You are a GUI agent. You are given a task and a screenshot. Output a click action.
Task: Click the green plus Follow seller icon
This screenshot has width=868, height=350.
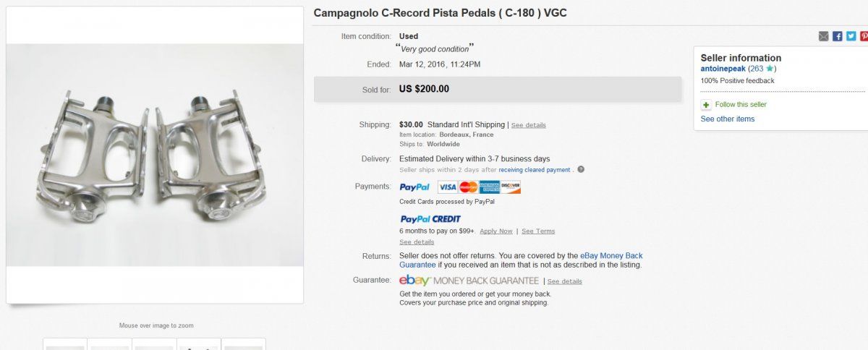[x=706, y=105]
